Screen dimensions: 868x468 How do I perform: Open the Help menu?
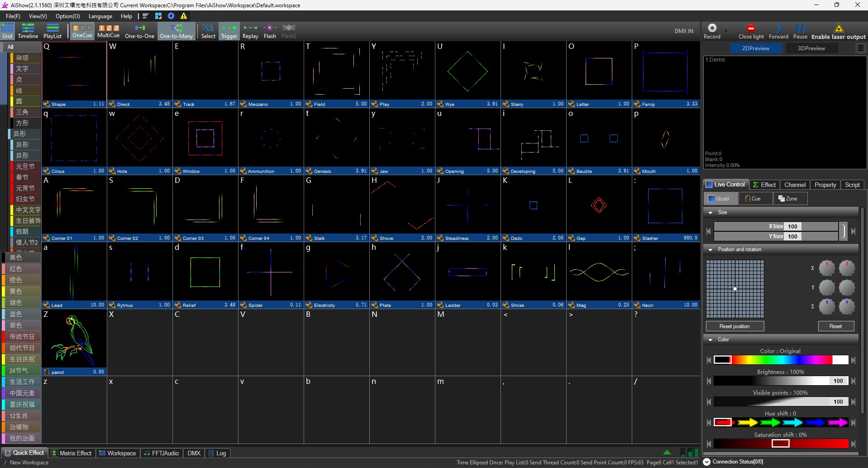(126, 16)
